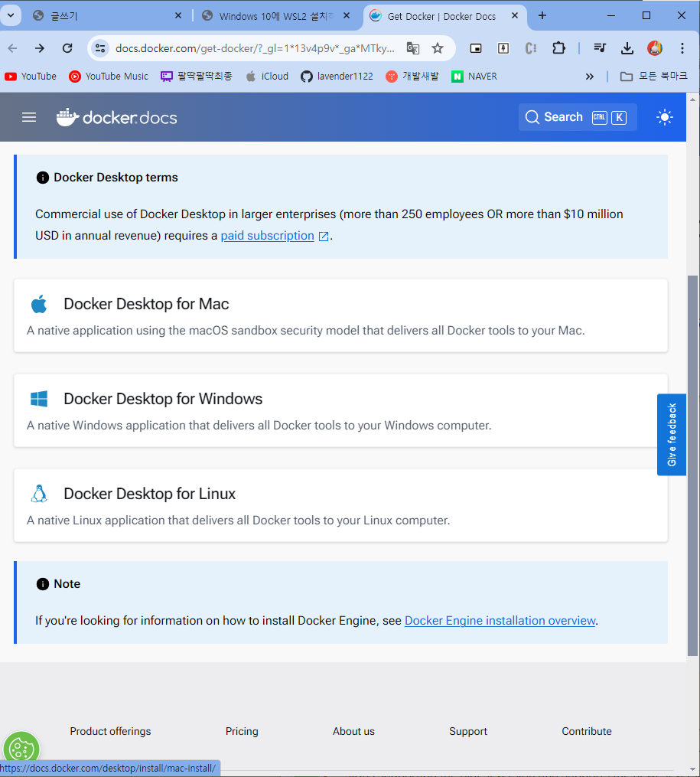Open the 팔딱팔딱최종 bookmark

pos(196,77)
